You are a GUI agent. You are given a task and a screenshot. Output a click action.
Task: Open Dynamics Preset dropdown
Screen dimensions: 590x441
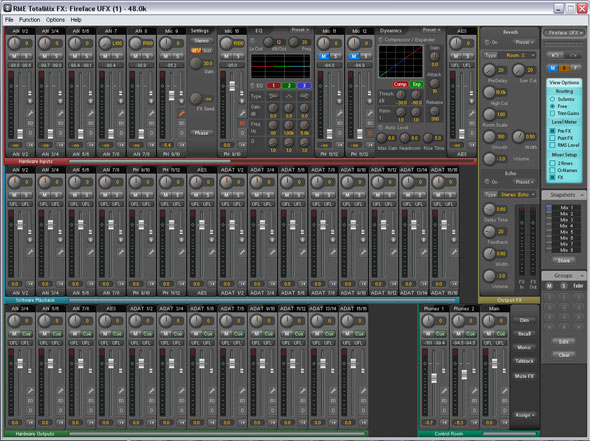(x=431, y=30)
